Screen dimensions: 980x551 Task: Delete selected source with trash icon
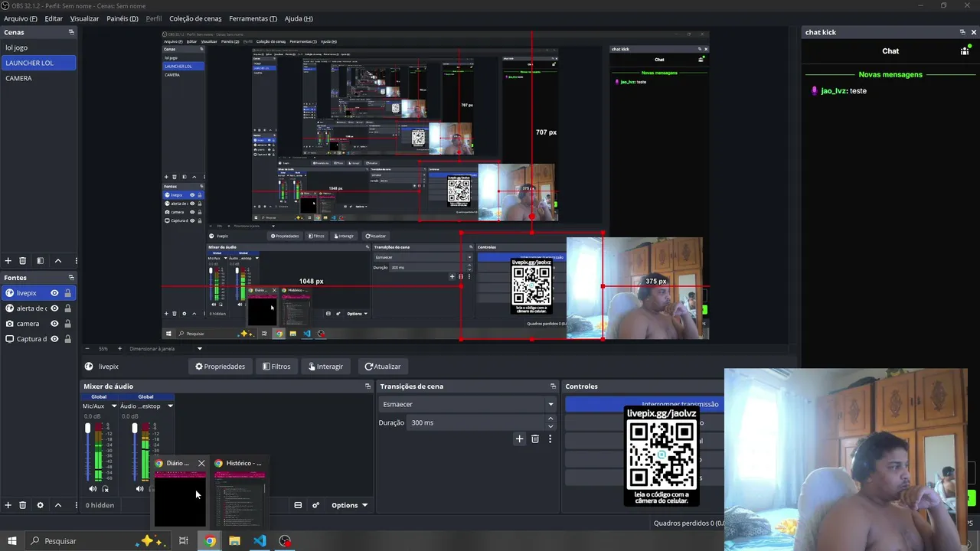[x=22, y=505]
